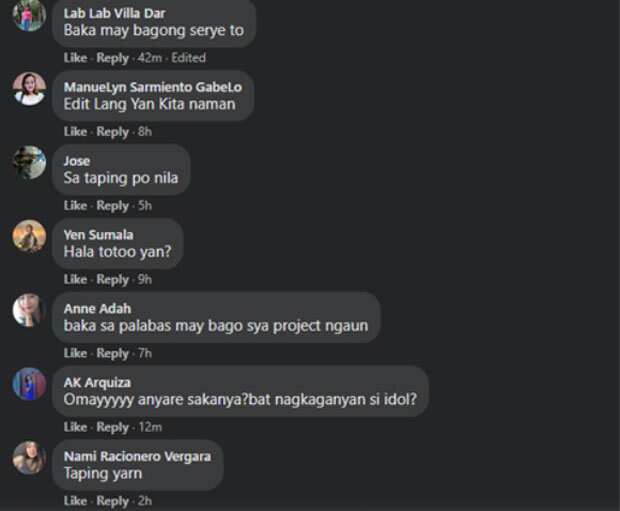Open Jose's profile avatar
This screenshot has height=511, width=620.
click(29, 162)
